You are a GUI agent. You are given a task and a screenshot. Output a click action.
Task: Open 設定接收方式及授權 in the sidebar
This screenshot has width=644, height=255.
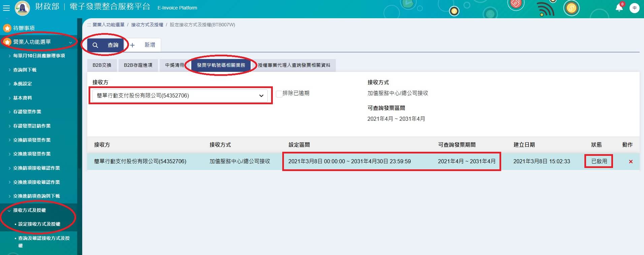39,224
